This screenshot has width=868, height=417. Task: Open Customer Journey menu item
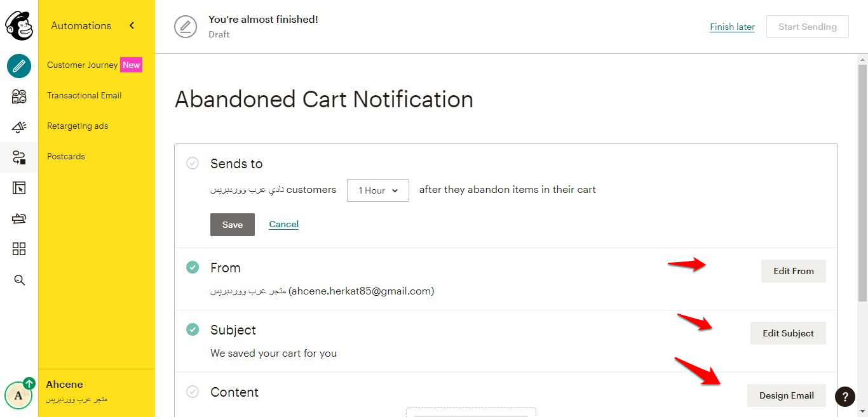click(x=83, y=65)
